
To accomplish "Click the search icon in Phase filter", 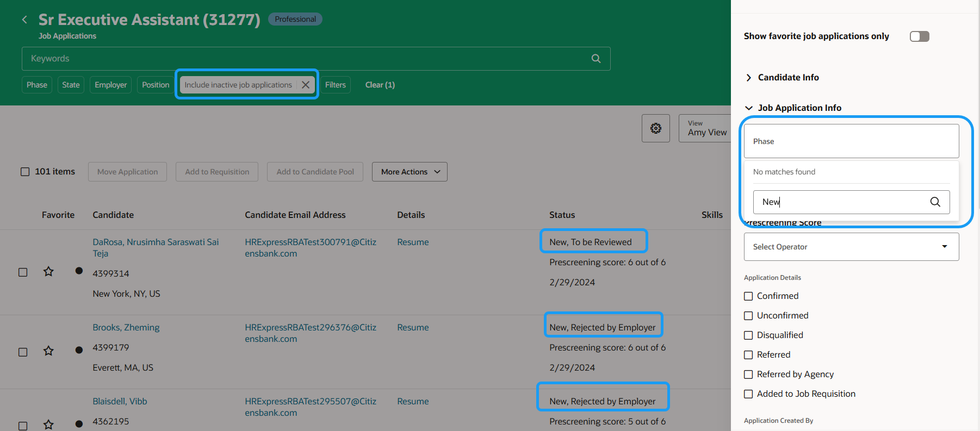I will (x=935, y=202).
